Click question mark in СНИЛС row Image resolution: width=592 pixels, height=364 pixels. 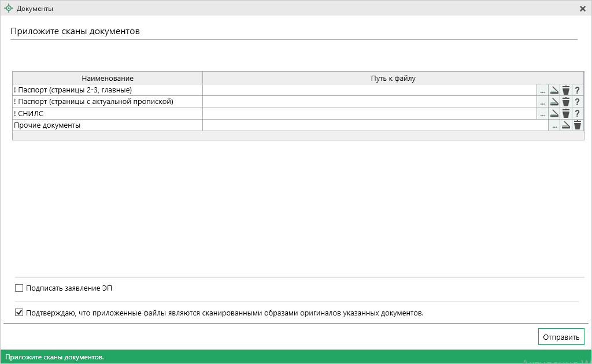click(577, 113)
